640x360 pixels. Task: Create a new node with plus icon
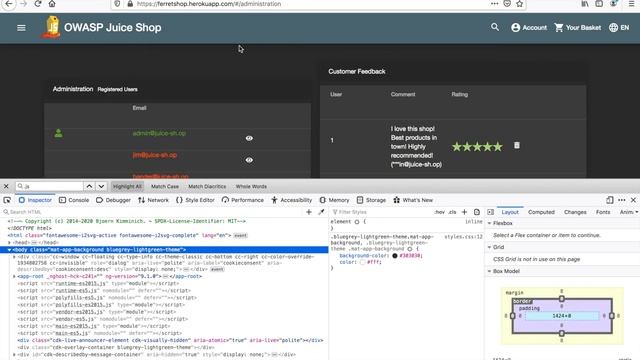click(x=309, y=212)
